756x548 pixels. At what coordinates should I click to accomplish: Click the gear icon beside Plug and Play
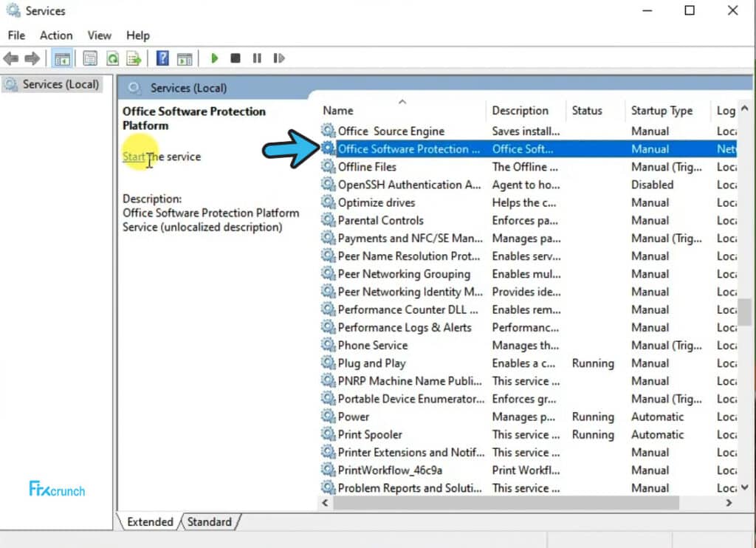[329, 363]
